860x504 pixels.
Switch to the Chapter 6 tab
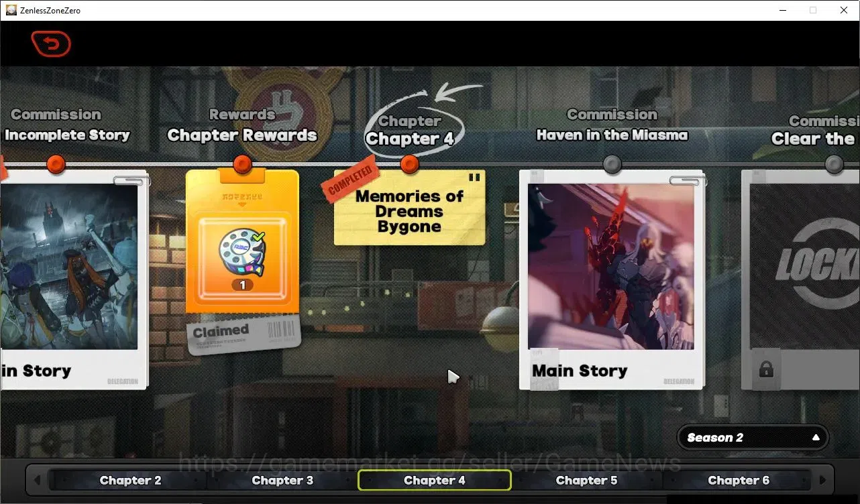739,481
